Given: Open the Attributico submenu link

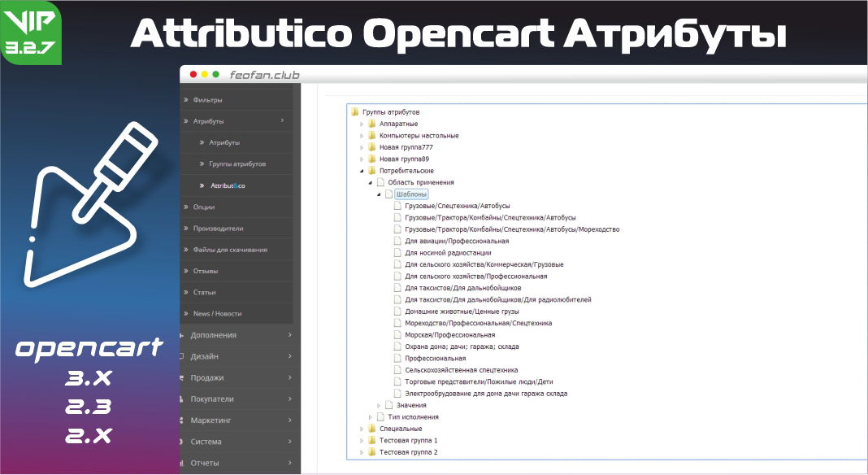Looking at the screenshot, I should pos(228,185).
